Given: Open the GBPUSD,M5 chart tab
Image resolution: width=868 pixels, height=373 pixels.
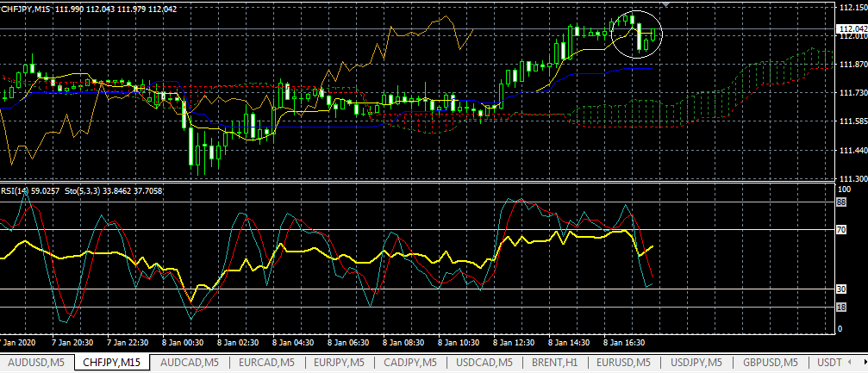Looking at the screenshot, I should click(x=772, y=362).
